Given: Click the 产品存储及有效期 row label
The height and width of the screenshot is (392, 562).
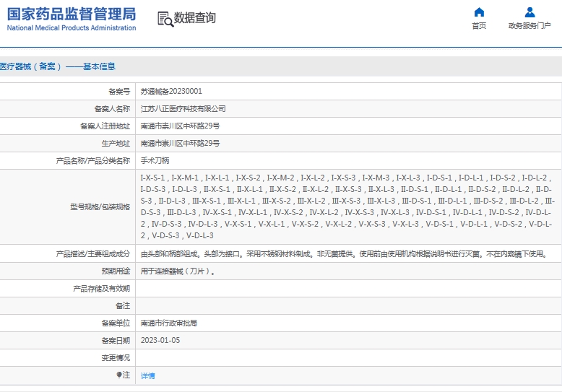Looking at the screenshot, I should tap(101, 289).
